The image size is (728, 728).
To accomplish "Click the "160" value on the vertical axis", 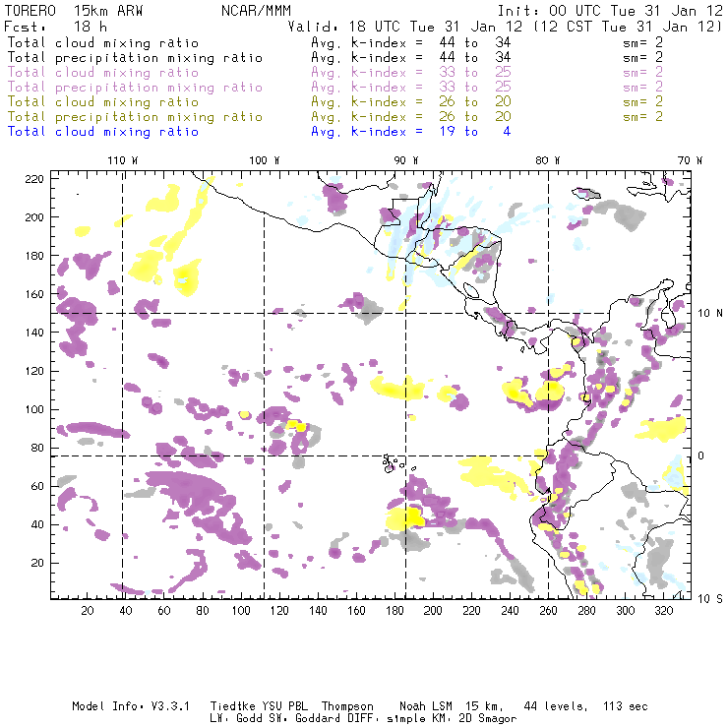I will (x=34, y=294).
